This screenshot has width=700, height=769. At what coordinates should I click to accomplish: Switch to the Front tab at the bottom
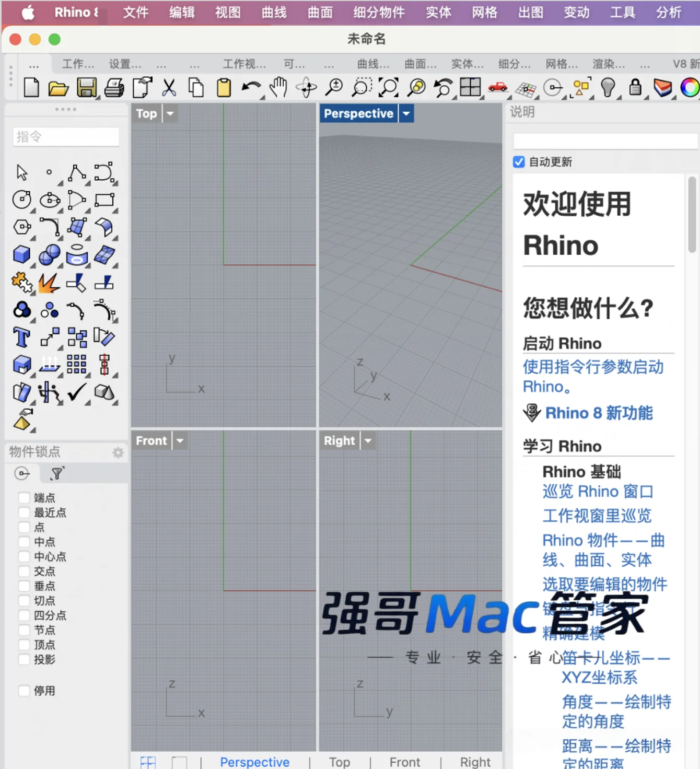pyautogui.click(x=405, y=762)
